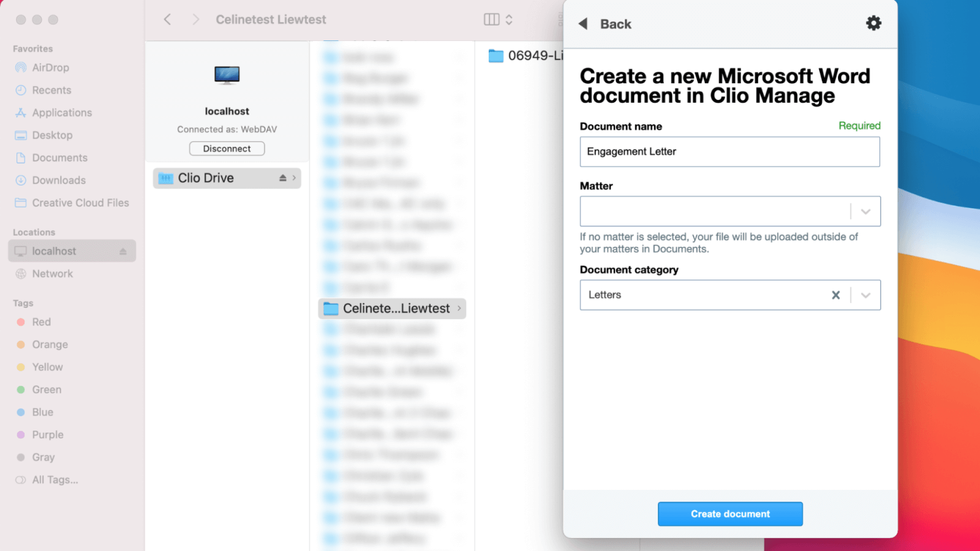Edit the Document name field
This screenshot has width=980, height=551.
(729, 152)
